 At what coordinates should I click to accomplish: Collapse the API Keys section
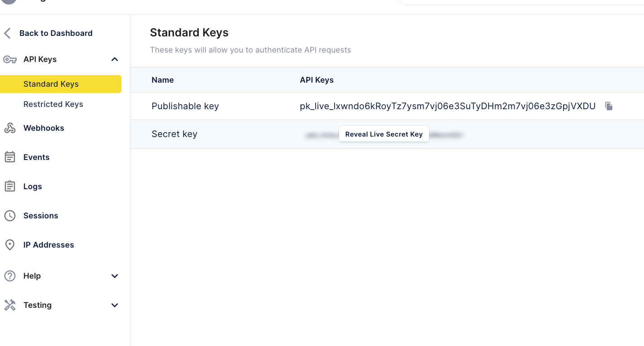coord(115,59)
